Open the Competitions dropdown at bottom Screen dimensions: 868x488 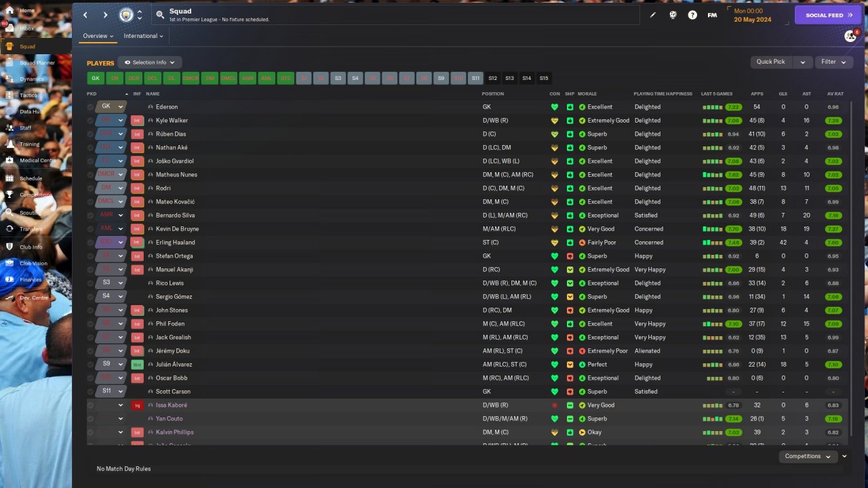click(x=807, y=456)
